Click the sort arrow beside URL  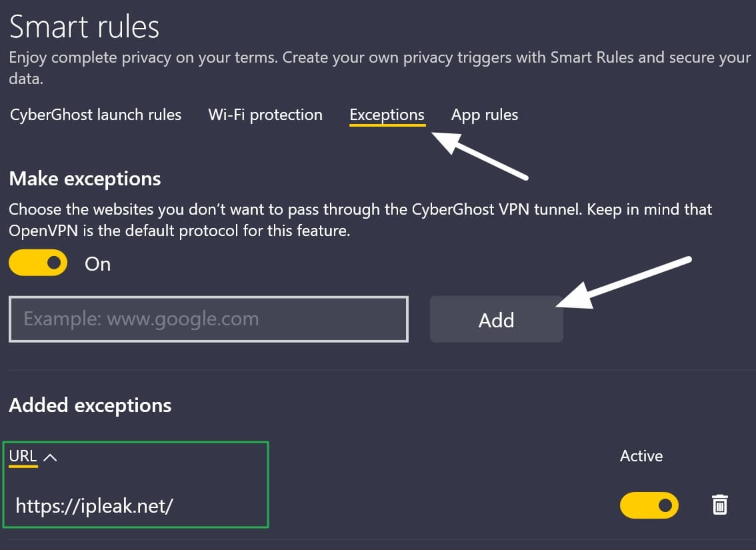[50, 457]
